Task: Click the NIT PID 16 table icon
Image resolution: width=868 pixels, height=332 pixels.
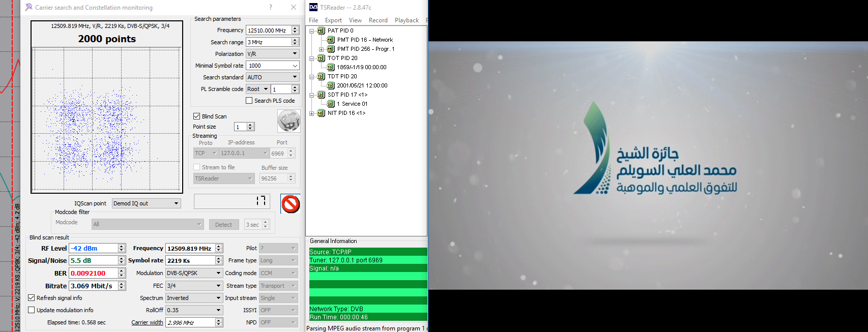Action: click(x=321, y=113)
